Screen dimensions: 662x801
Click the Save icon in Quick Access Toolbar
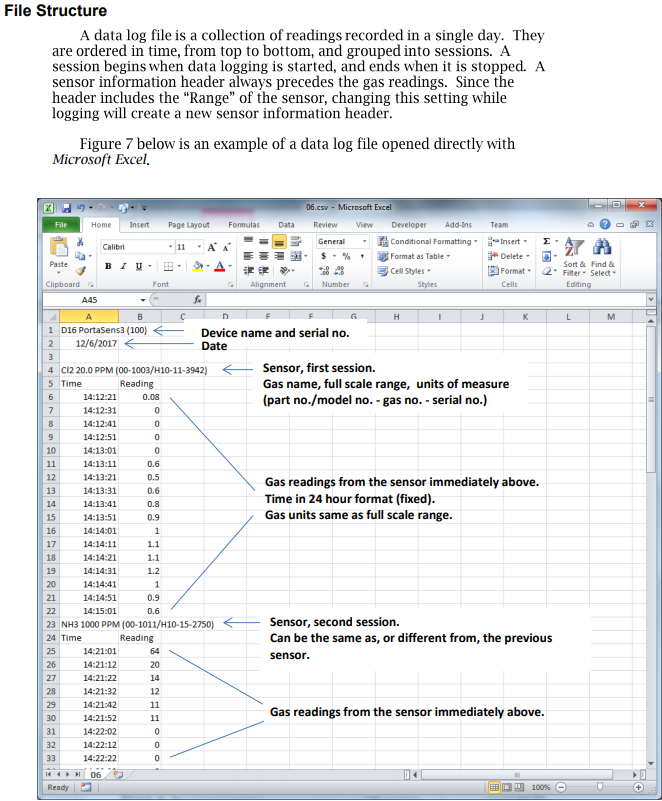pos(66,208)
